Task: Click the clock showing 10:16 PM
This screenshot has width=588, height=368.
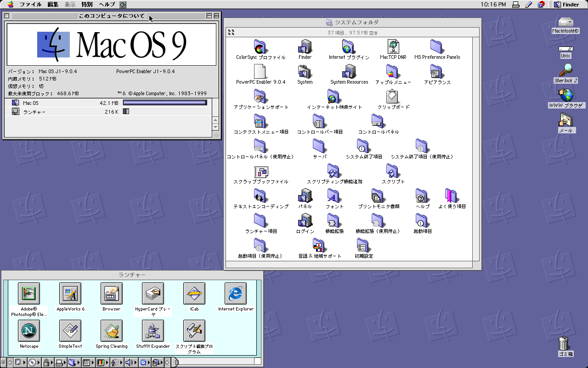Action: [x=493, y=5]
